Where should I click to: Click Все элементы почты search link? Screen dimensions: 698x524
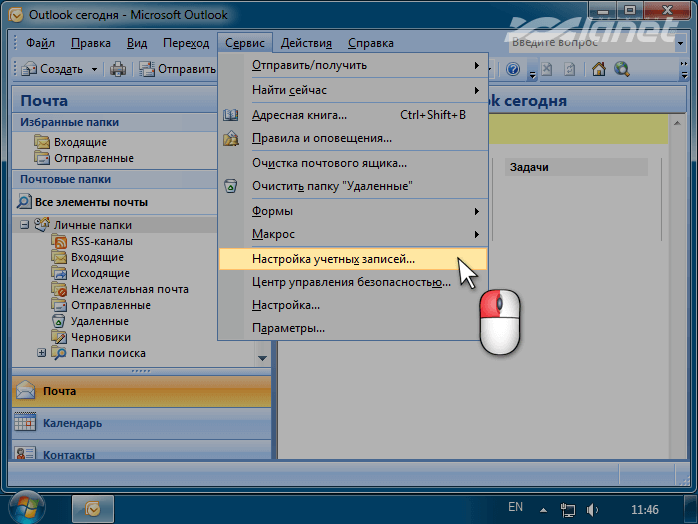click(x=90, y=202)
